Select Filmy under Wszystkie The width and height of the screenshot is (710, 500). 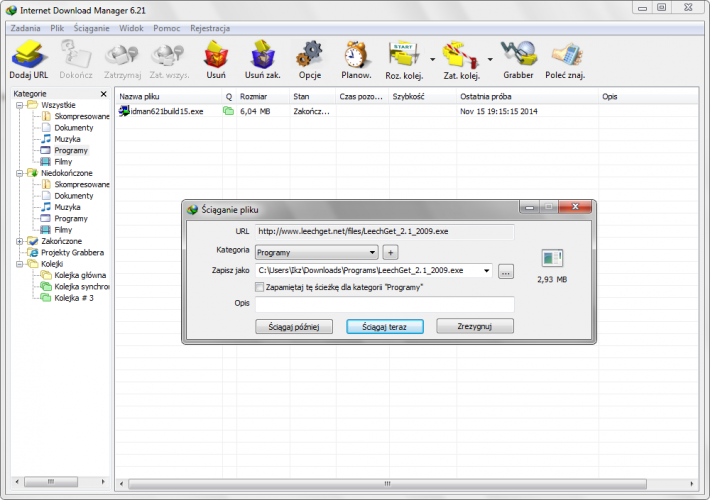[63, 162]
